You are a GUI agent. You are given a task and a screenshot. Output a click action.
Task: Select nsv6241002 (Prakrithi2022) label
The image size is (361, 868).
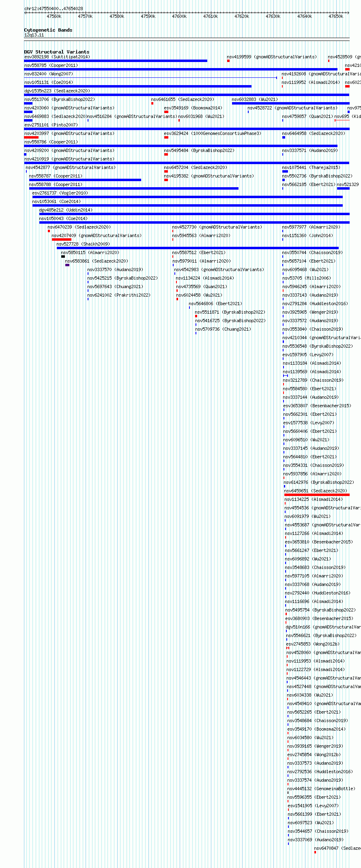[x=119, y=295]
